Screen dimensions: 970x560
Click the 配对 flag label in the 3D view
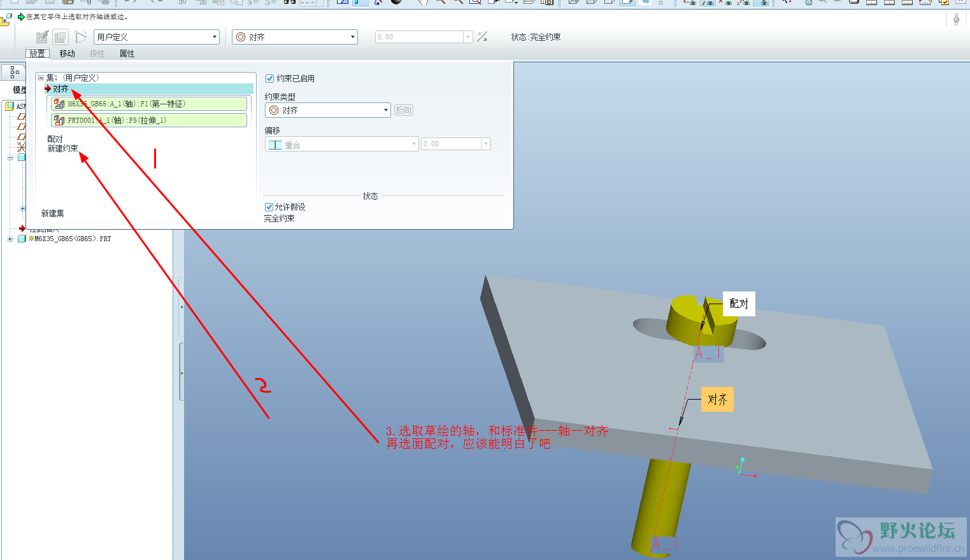click(739, 304)
